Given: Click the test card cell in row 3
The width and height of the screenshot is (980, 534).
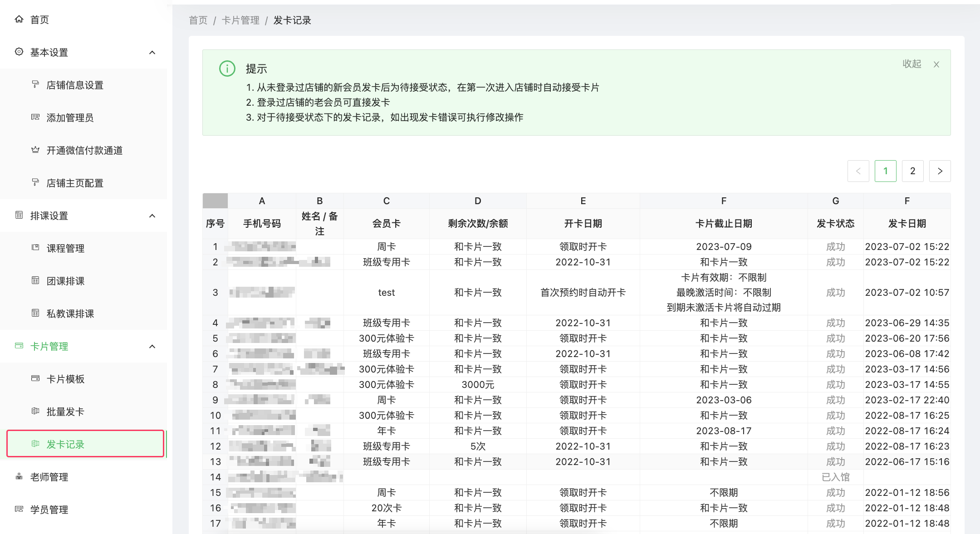Looking at the screenshot, I should (x=387, y=293).
